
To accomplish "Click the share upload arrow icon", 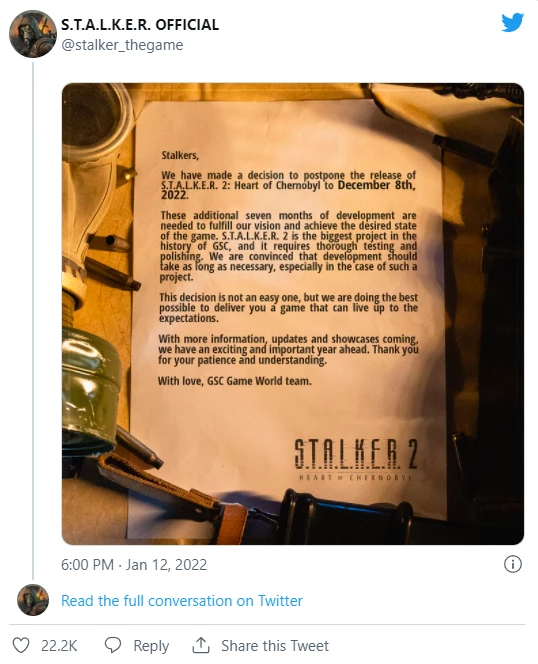I will click(x=201, y=645).
